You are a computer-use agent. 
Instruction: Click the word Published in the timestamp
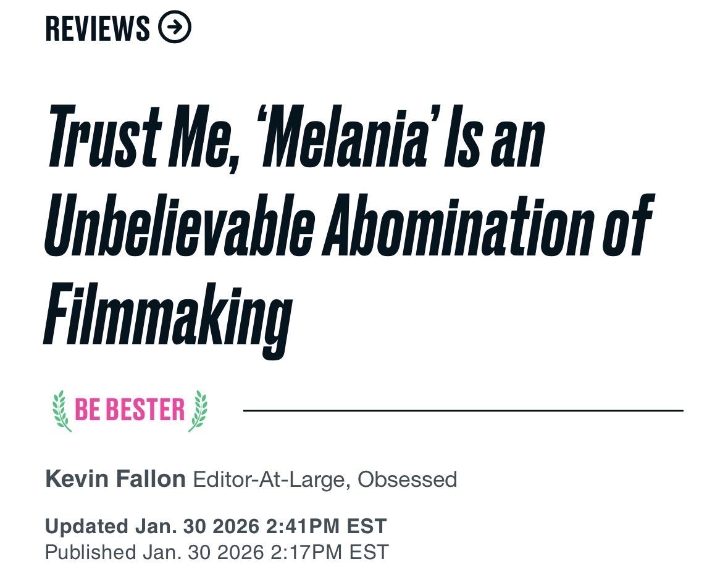[90, 552]
